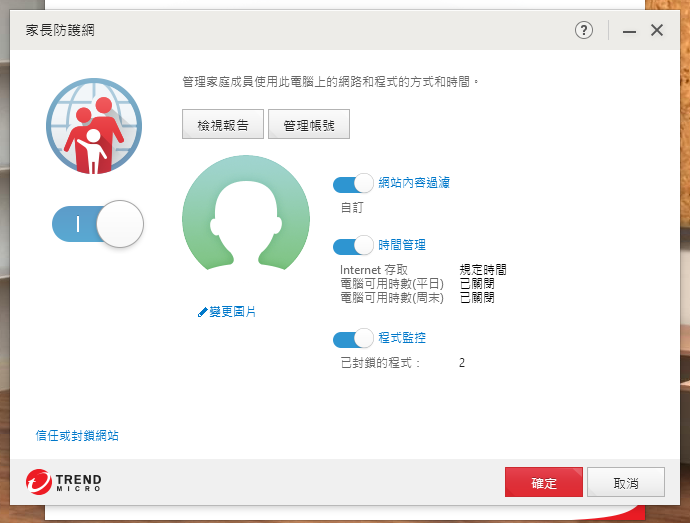Close the 家長防護網 window

(657, 30)
